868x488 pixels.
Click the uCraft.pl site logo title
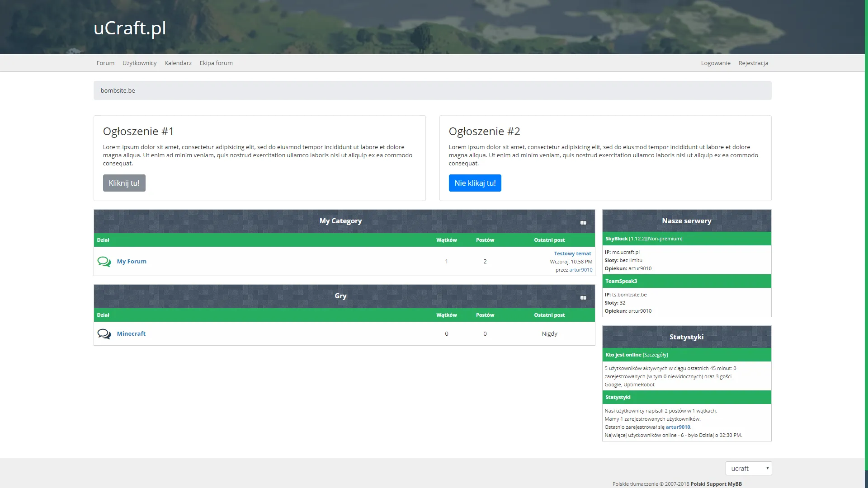130,28
